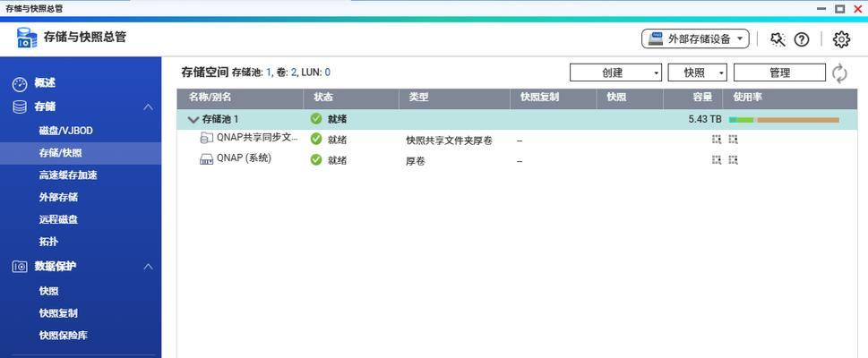Viewport: 868px width, 358px height.
Task: Open 快照复制 in the sidebar
Action: (x=58, y=313)
